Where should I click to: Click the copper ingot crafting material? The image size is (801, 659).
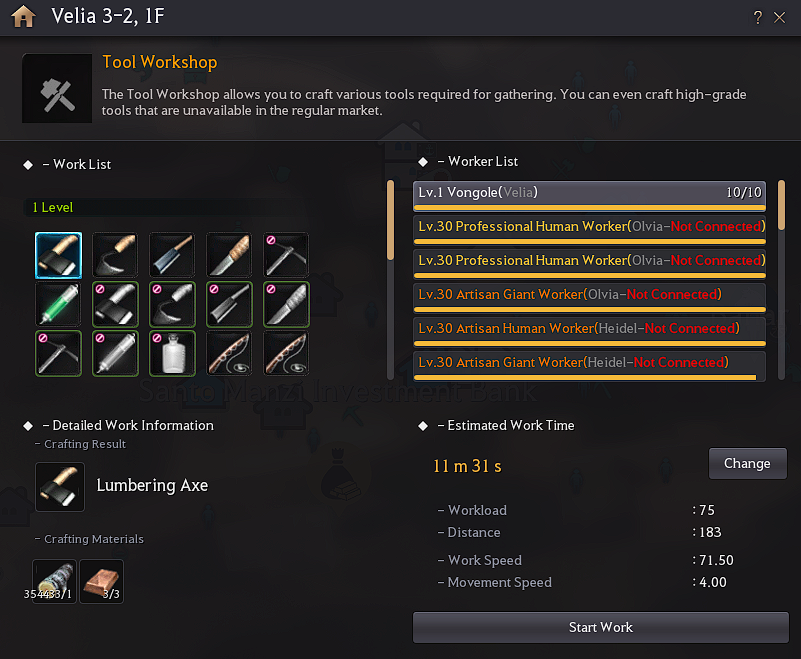coord(102,581)
